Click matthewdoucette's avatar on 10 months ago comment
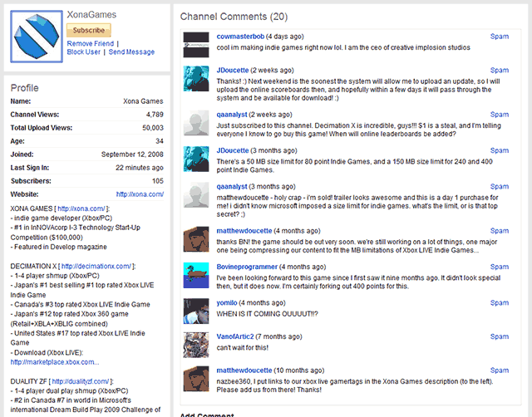The height and width of the screenshot is (417, 532). coord(196,379)
